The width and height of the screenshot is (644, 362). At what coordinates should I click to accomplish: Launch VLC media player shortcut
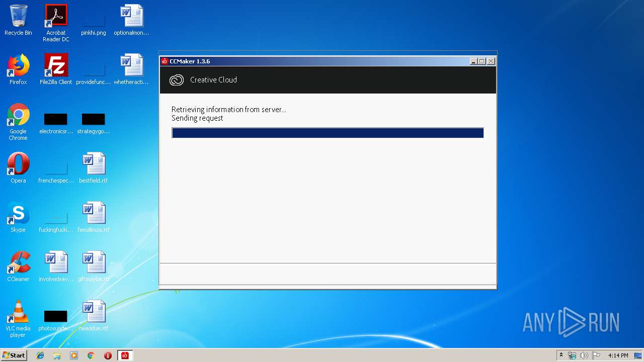pyautogui.click(x=18, y=312)
